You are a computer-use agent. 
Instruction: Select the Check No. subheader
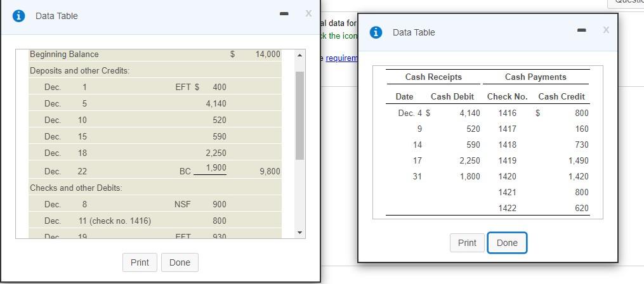(507, 97)
